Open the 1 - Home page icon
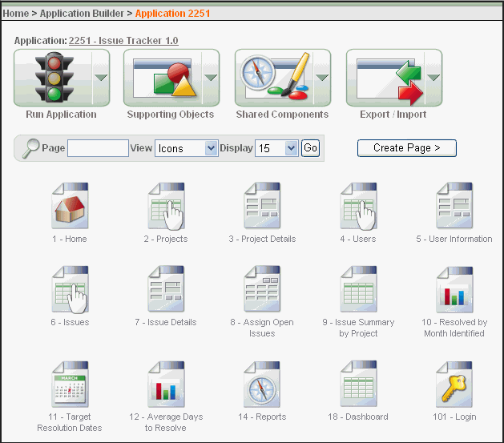 tap(70, 207)
